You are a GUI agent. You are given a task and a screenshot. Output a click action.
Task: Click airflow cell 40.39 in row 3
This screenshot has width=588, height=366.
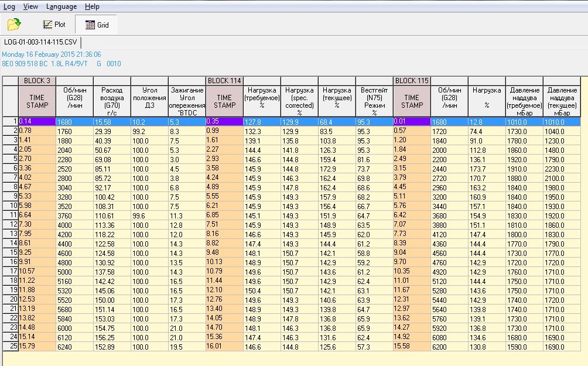coord(112,141)
